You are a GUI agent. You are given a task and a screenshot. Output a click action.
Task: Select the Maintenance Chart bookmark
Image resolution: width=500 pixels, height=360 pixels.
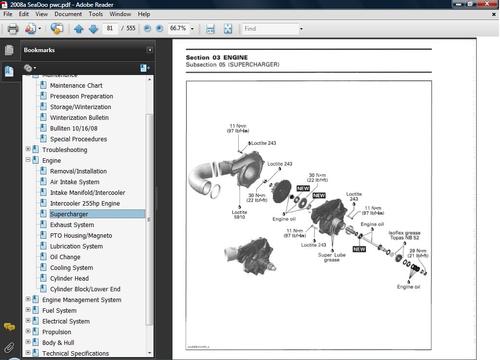(76, 86)
